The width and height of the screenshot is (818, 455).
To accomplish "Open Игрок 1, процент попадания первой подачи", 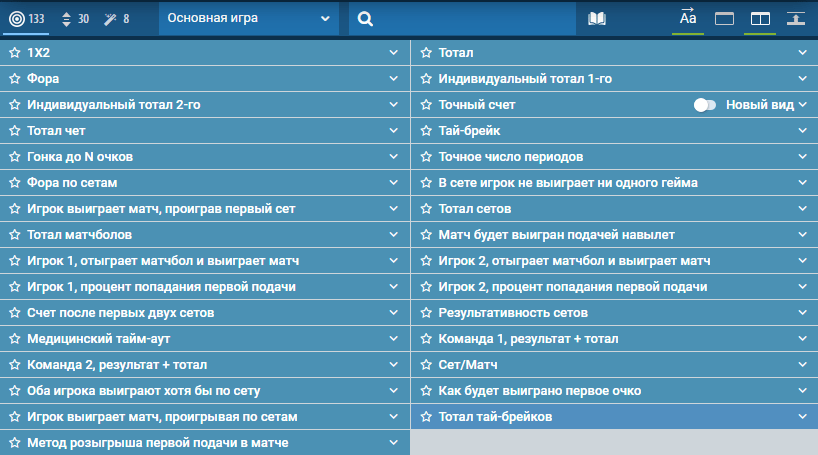I will point(204,286).
